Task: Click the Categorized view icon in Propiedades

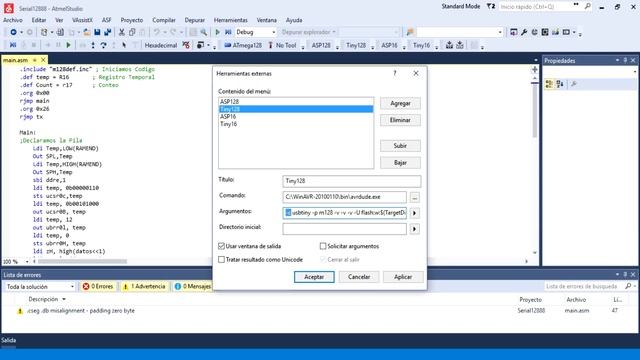Action: 549,84
